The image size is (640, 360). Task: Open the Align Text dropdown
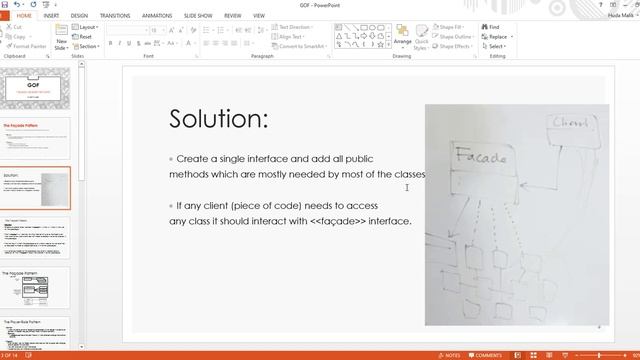click(288, 37)
